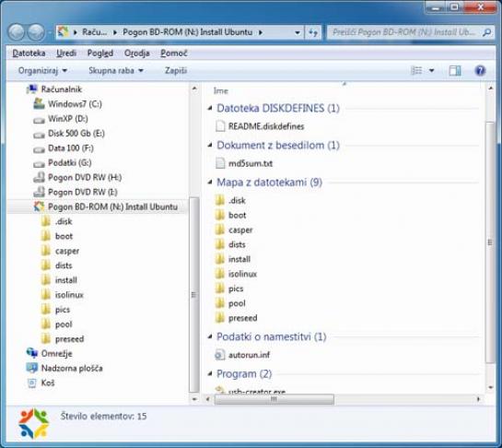Open the Datoteka menu
The width and height of the screenshot is (502, 448).
point(29,53)
